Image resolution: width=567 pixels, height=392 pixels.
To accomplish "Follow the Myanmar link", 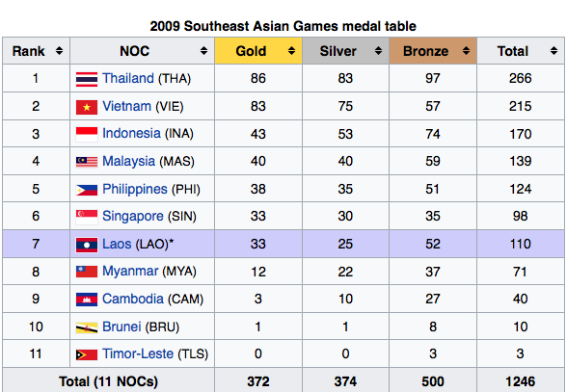I will point(130,271).
